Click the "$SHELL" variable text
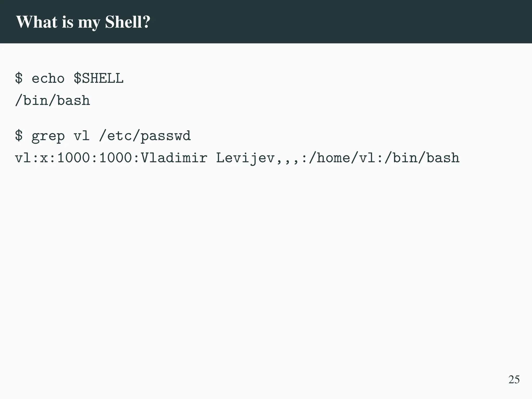Image resolution: width=532 pixels, height=399 pixels. point(98,78)
